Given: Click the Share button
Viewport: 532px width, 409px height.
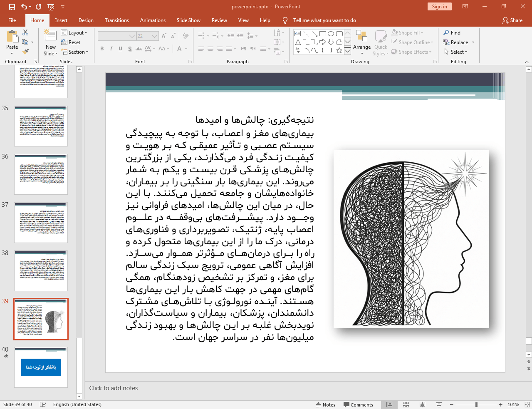Looking at the screenshot, I should (512, 20).
